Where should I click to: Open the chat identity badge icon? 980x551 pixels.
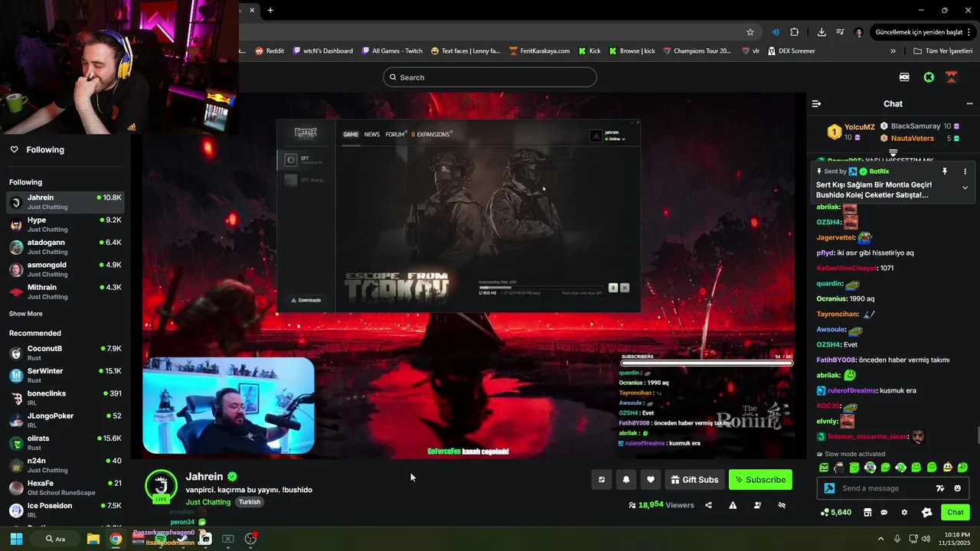point(927,512)
